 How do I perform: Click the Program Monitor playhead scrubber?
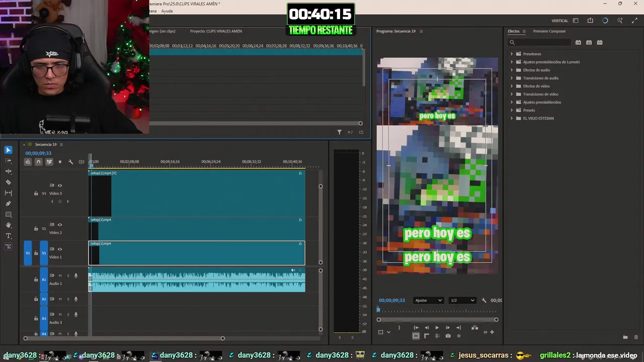(378, 310)
